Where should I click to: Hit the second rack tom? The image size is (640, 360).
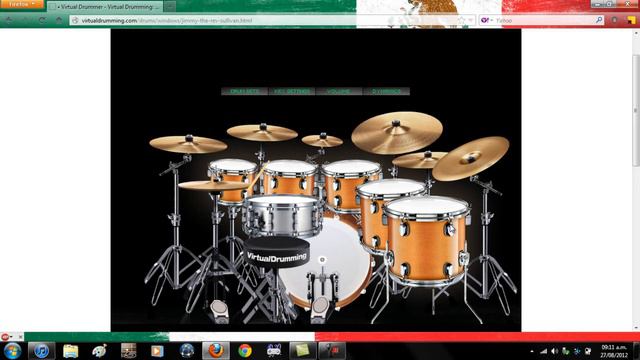pyautogui.click(x=289, y=177)
